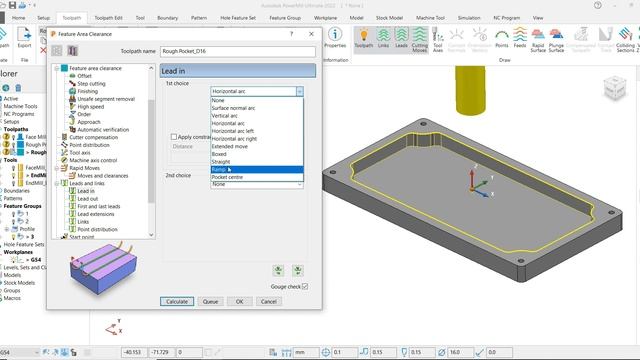Screen dimensions: 640x360
Task: Edit tolerance field showing 0.1
Action: click(x=344, y=352)
